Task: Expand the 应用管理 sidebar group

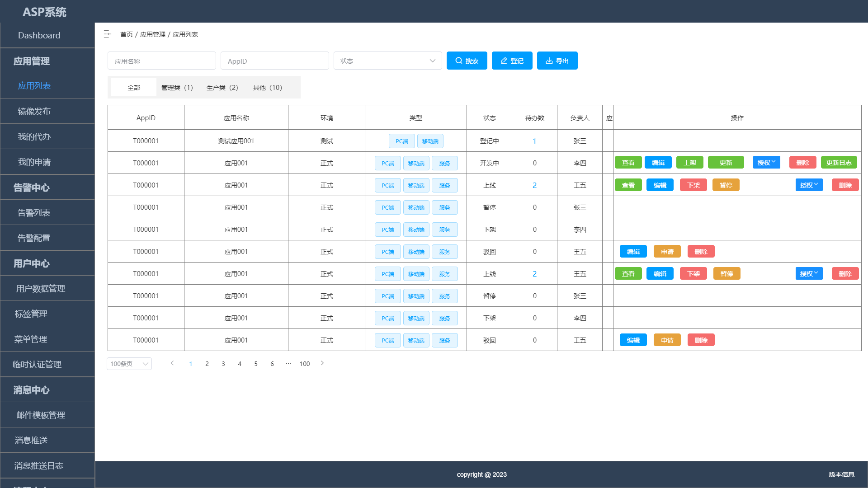Action: coord(47,61)
